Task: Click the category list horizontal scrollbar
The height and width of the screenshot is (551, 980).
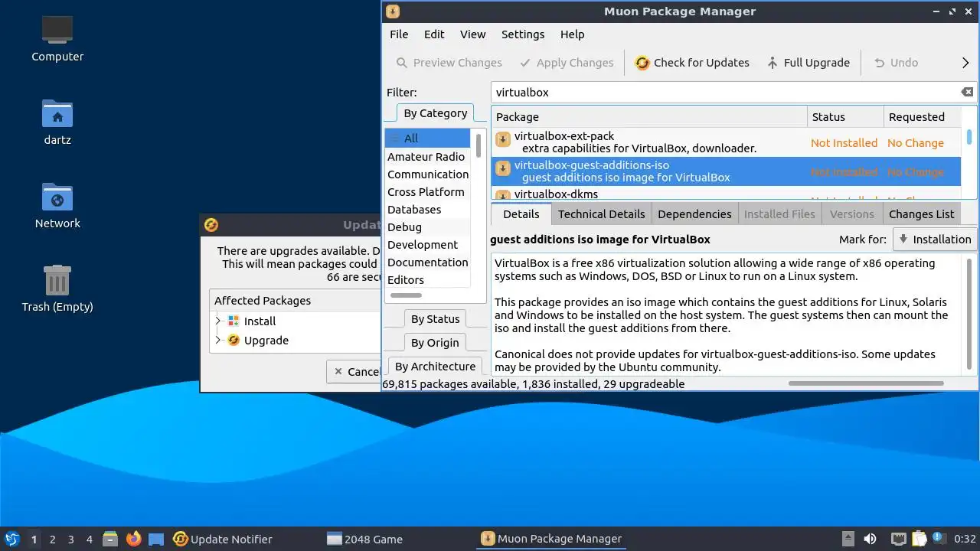Action: pos(406,295)
